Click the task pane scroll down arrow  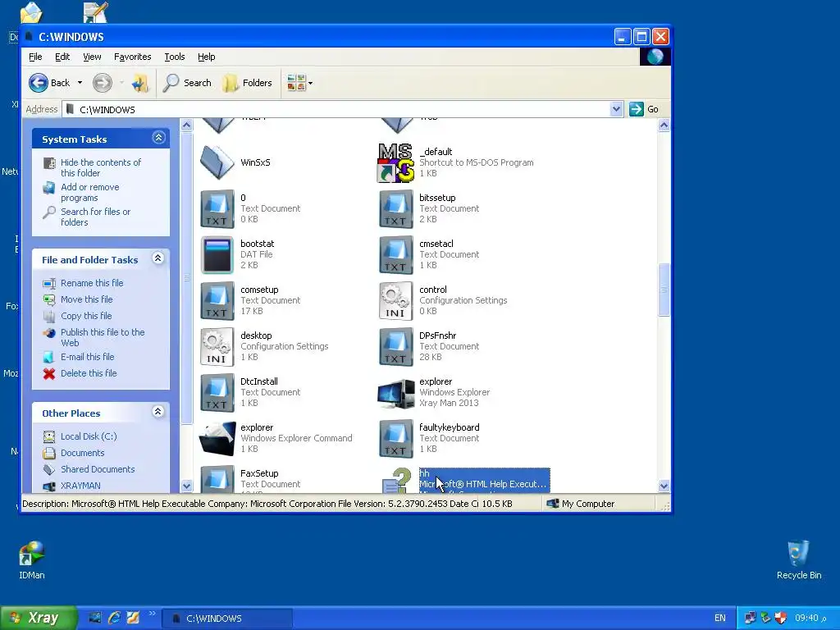tap(186, 486)
